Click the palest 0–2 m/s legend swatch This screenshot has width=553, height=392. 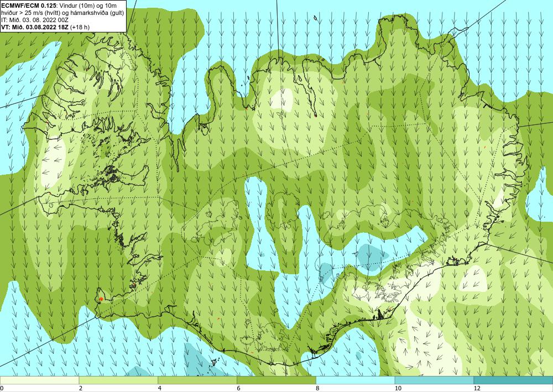39,380
